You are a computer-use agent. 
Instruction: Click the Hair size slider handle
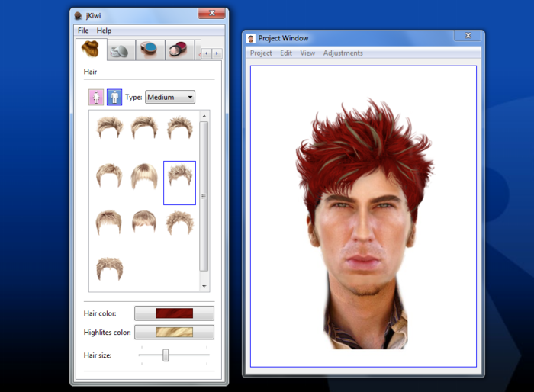click(166, 355)
